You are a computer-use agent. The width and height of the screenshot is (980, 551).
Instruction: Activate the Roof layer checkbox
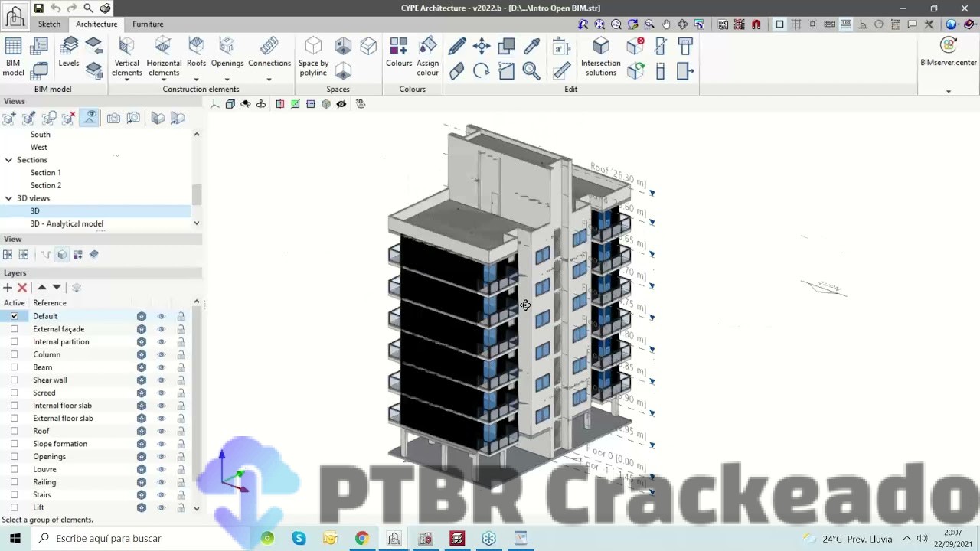(x=14, y=431)
